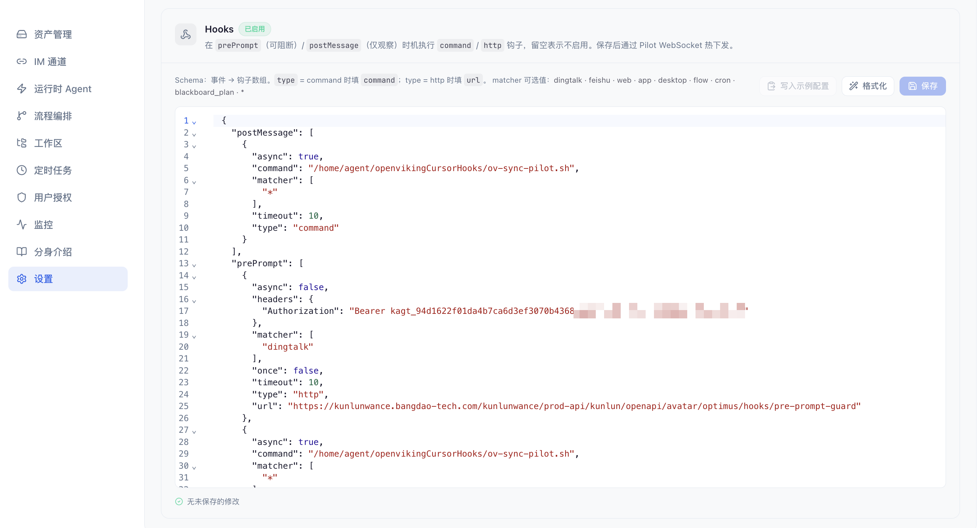
Task: Open 用户授权 page
Action: [x=68, y=198]
